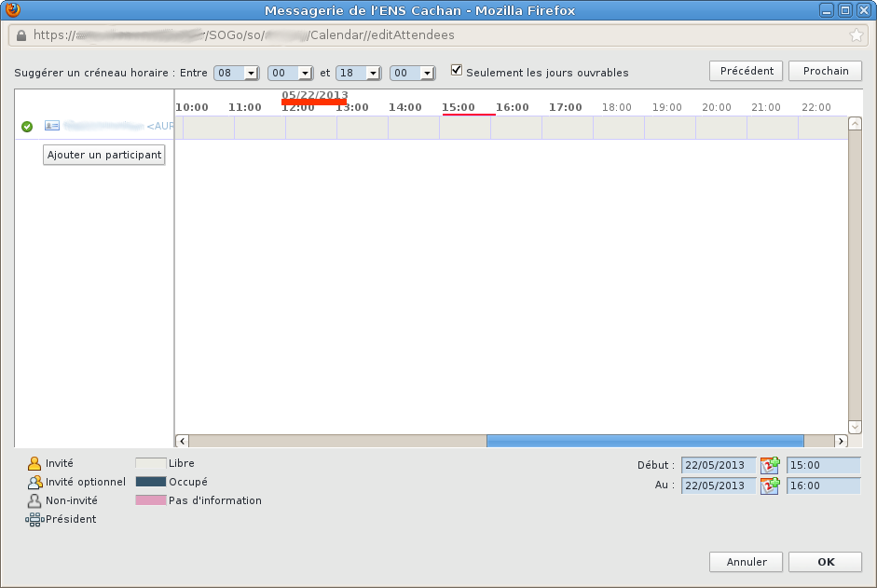Click the bookmark star in the address bar
This screenshot has height=588, width=877.
856,35
